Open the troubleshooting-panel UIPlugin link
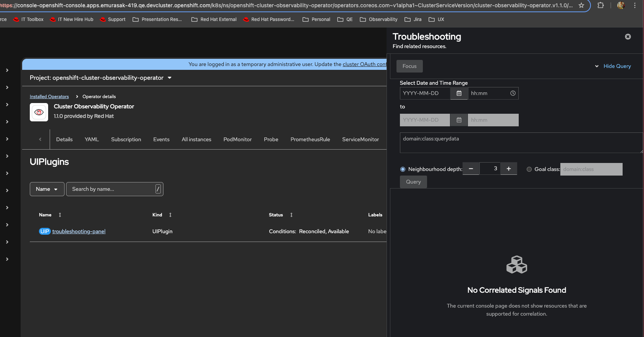The height and width of the screenshot is (337, 644). (x=79, y=232)
